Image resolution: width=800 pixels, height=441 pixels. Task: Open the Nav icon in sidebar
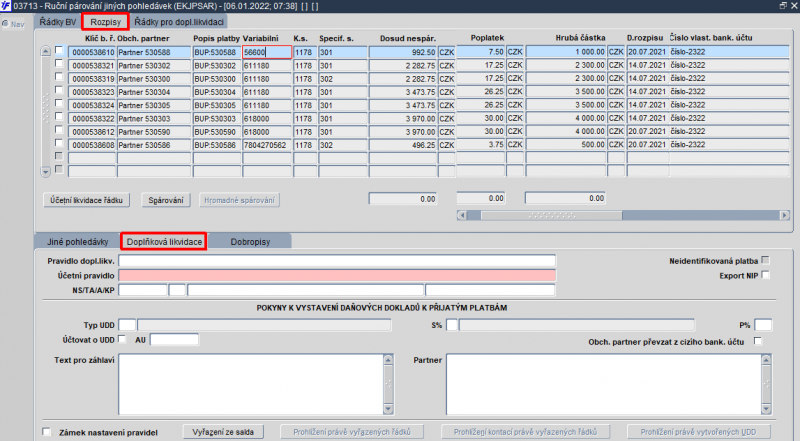[x=13, y=24]
